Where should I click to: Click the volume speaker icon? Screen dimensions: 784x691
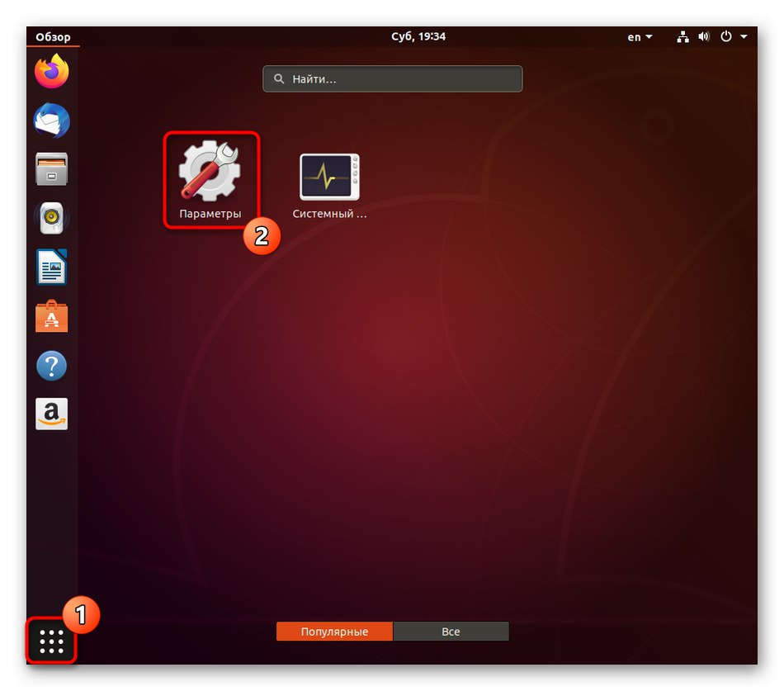coord(704,36)
